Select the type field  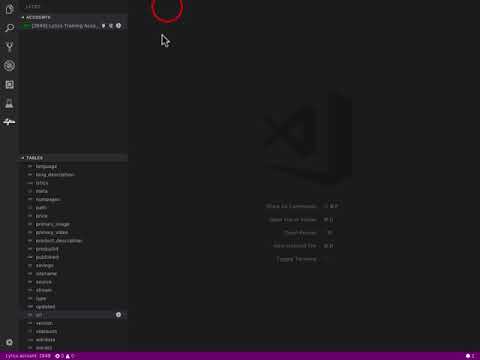41,298
